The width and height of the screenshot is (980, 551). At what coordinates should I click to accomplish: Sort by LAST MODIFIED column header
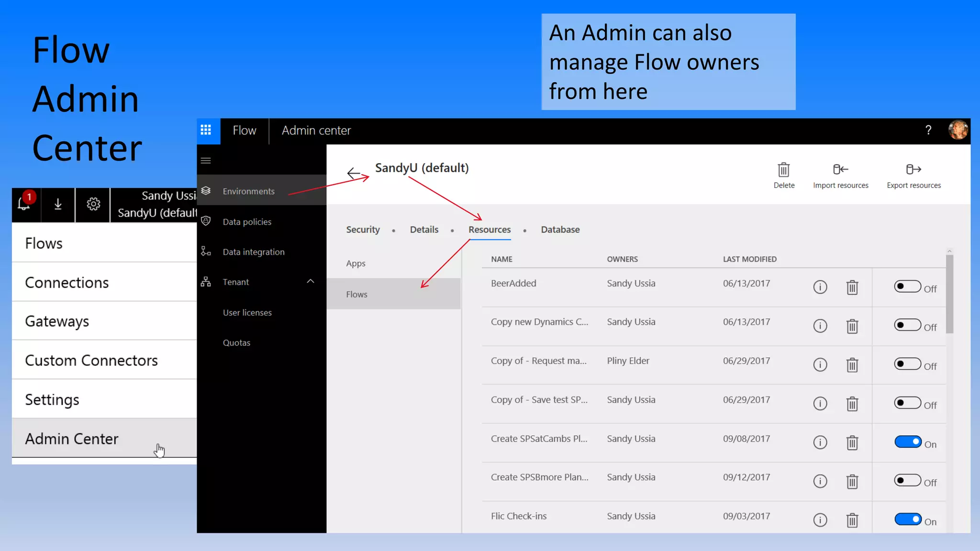click(749, 259)
